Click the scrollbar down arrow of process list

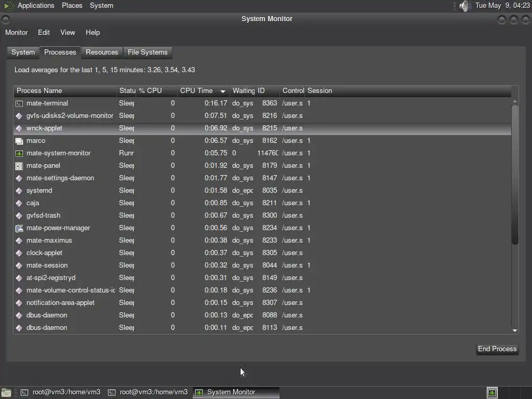pos(515,330)
